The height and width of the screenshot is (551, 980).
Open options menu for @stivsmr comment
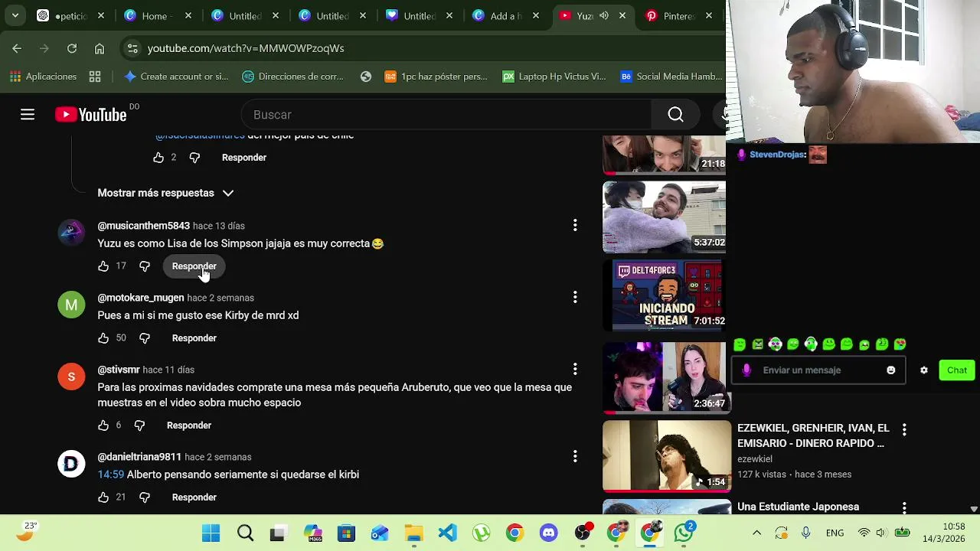575,369
